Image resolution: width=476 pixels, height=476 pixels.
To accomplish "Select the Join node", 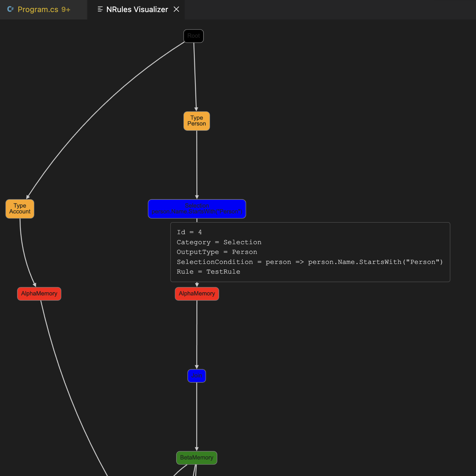I will (x=196, y=376).
